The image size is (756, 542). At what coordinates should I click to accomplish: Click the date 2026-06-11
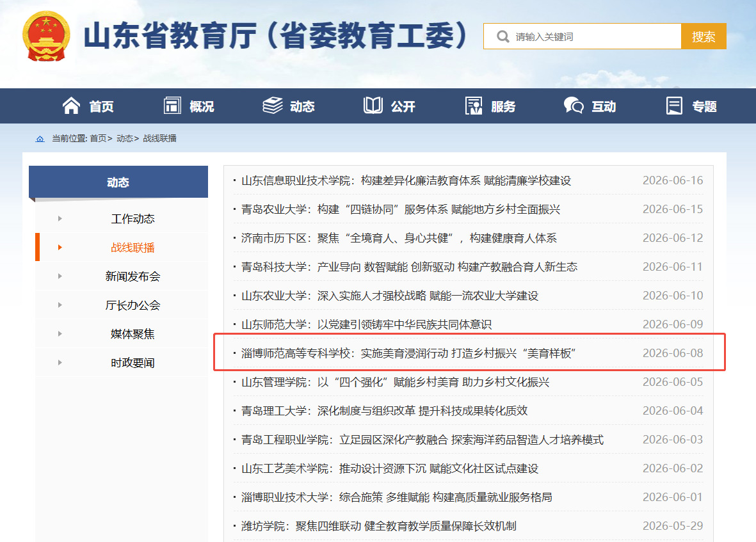point(673,266)
